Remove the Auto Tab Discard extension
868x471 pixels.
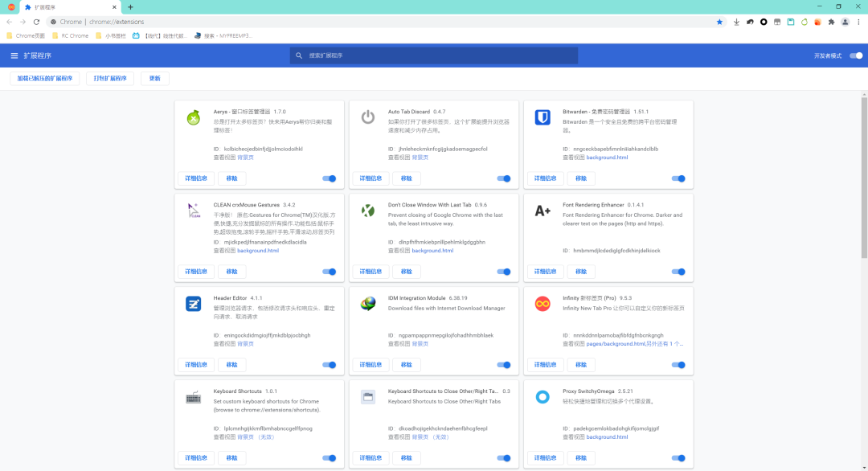coord(407,178)
